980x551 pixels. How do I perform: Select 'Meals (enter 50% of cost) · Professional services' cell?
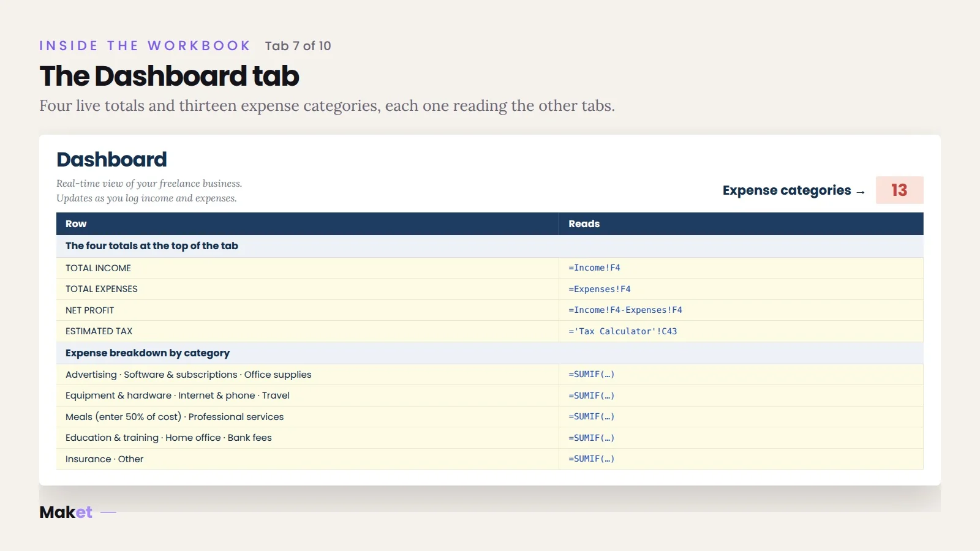point(307,417)
